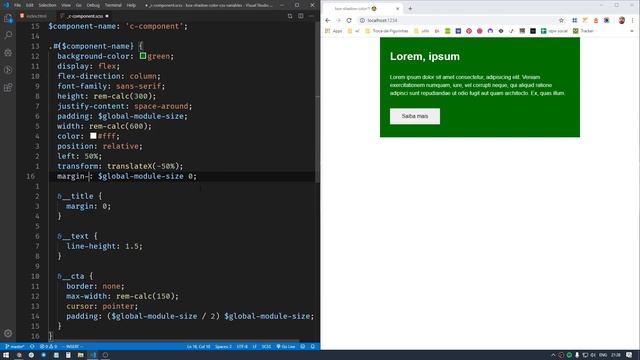Viewport: 640px width, 360px height.
Task: Open the Chrome profile avatar
Action: click(622, 20)
